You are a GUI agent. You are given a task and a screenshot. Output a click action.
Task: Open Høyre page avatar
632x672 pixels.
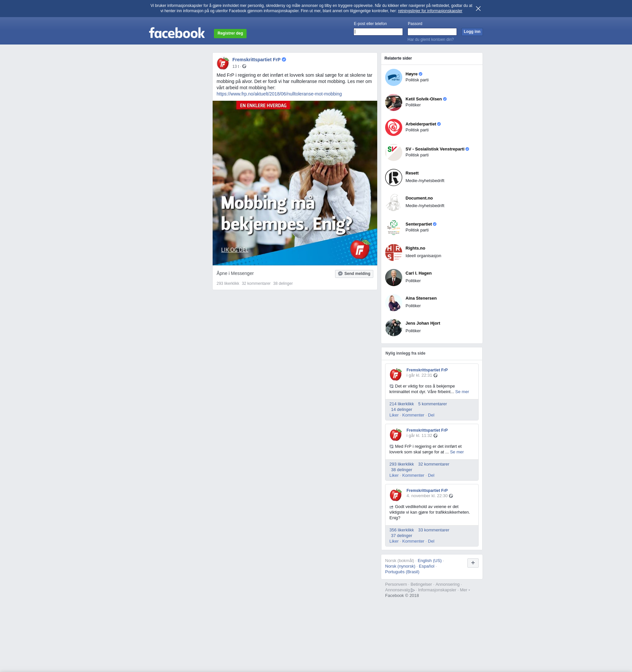pyautogui.click(x=393, y=77)
